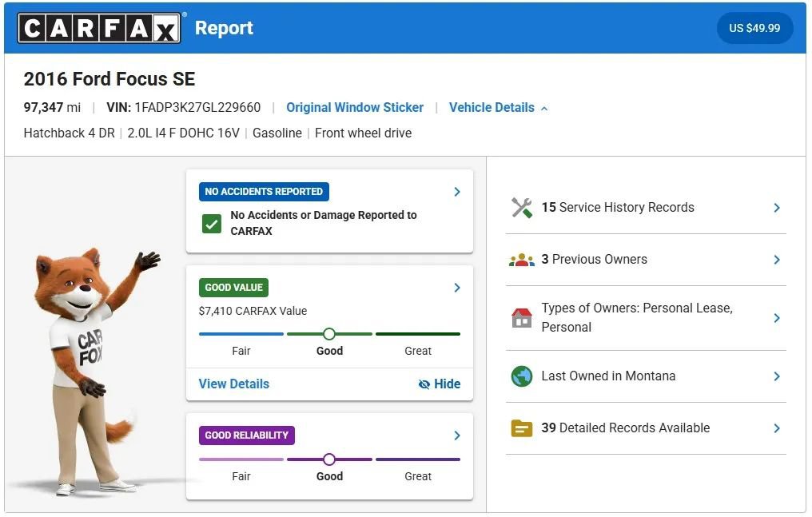
Task: Expand 39 Detailed Records Available chevron
Action: 777,428
